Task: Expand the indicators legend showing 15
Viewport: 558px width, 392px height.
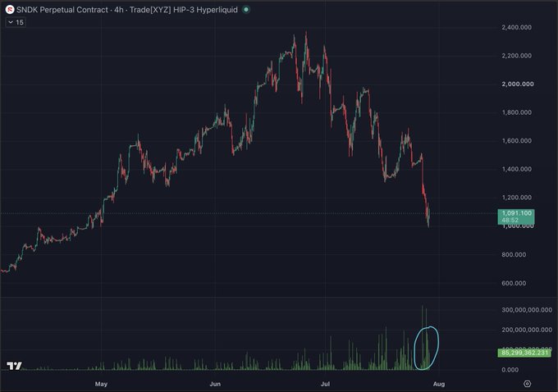Action: pos(16,22)
